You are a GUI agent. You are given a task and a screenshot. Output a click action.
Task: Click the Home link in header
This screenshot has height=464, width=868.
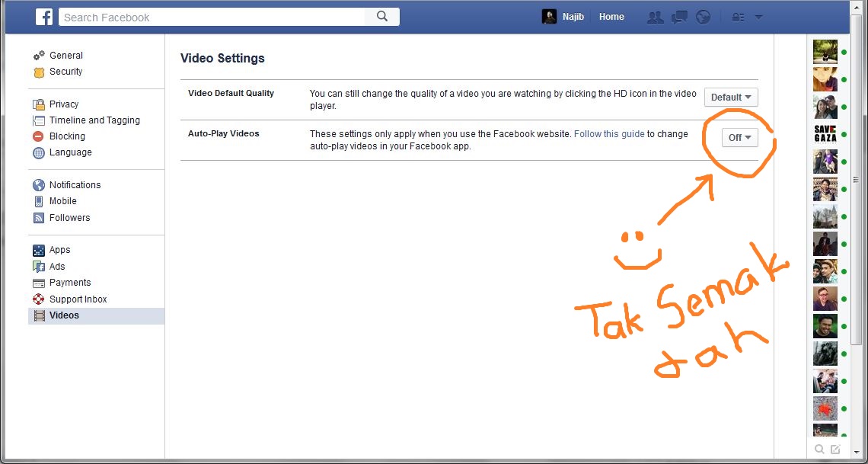611,17
